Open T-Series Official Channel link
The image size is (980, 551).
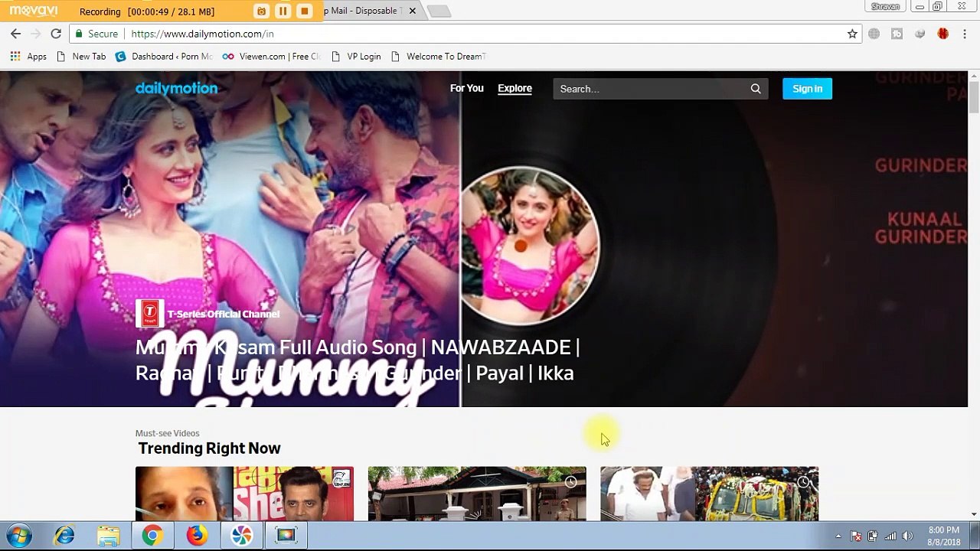(224, 314)
